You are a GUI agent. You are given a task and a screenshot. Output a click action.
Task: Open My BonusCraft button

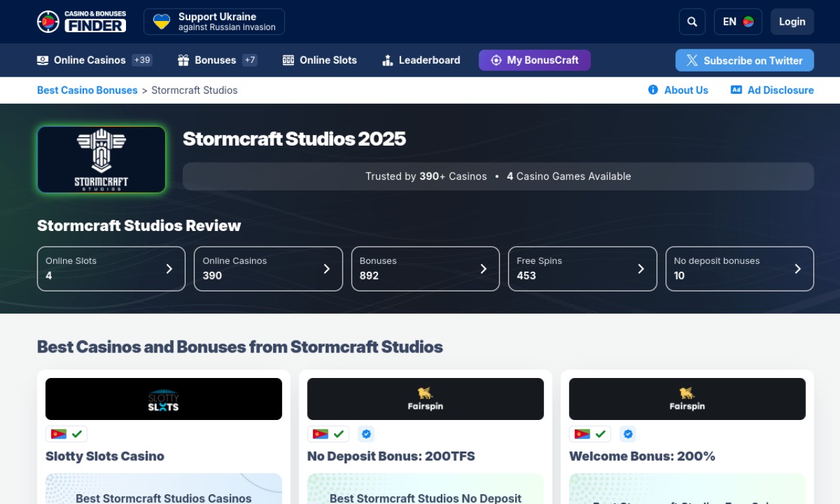pos(534,60)
